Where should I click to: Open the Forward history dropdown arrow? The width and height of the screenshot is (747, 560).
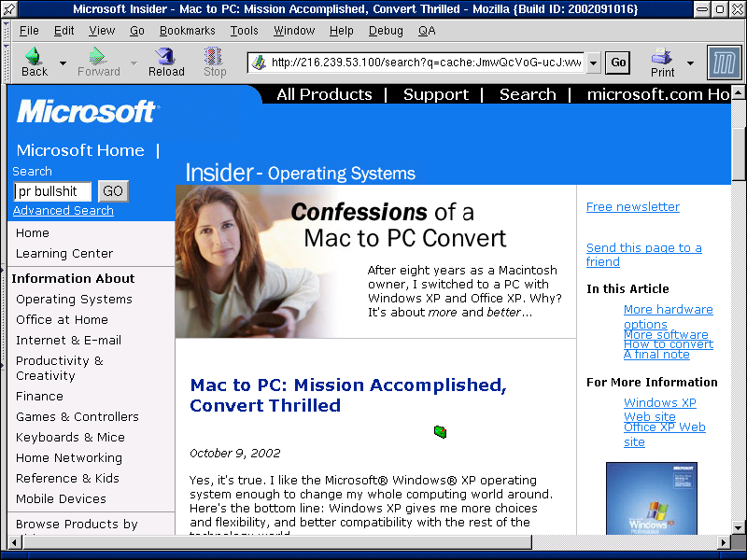pos(134,63)
